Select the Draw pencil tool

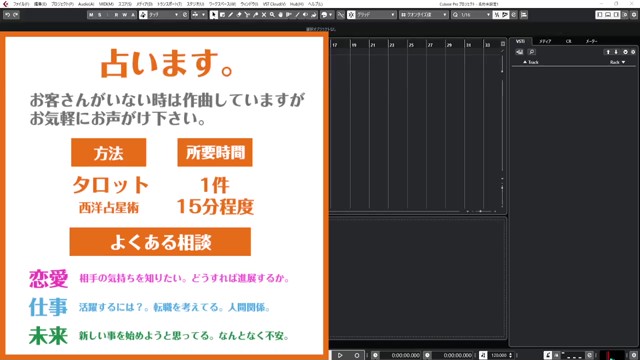point(231,15)
